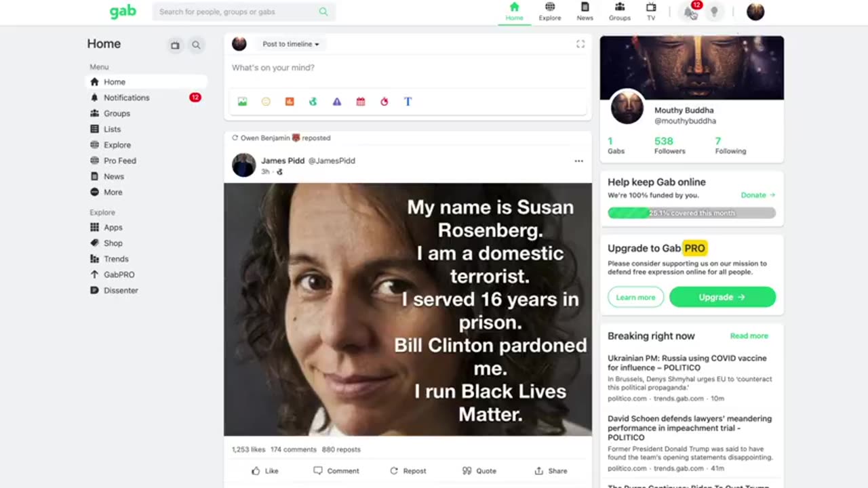Click the image upload icon in composer
Screen dimensions: 868x488
tap(242, 102)
